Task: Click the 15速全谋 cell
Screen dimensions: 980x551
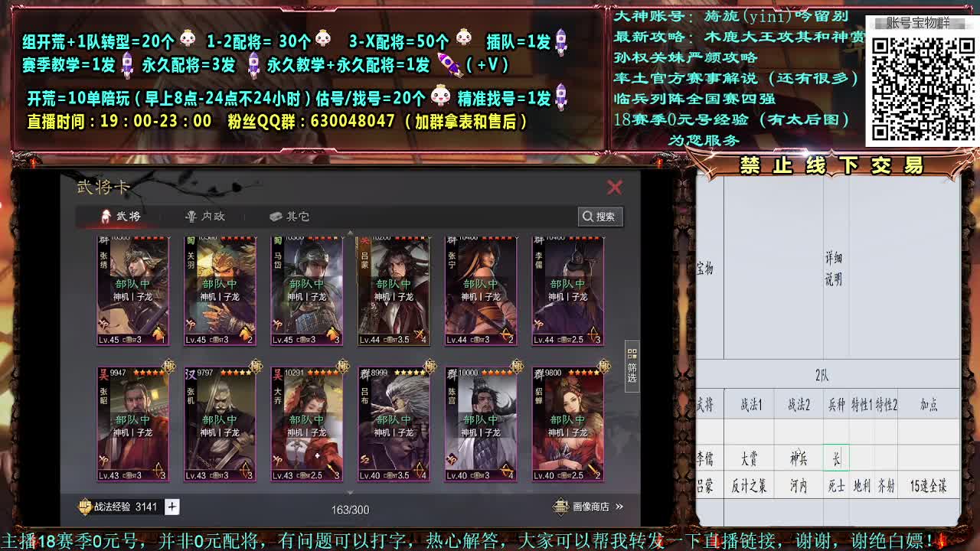Action: pyautogui.click(x=929, y=486)
